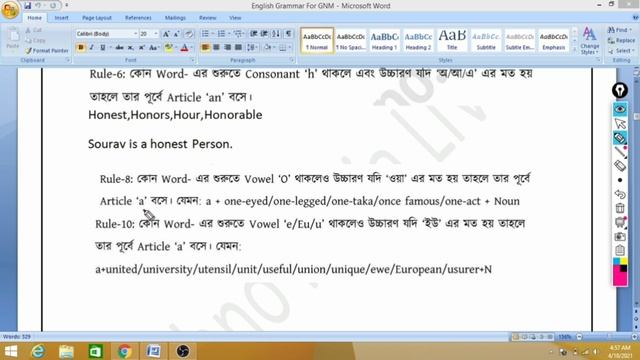Viewport: 640px width, 360px height.
Task: Toggle Justify alignment
Action: click(x=238, y=47)
